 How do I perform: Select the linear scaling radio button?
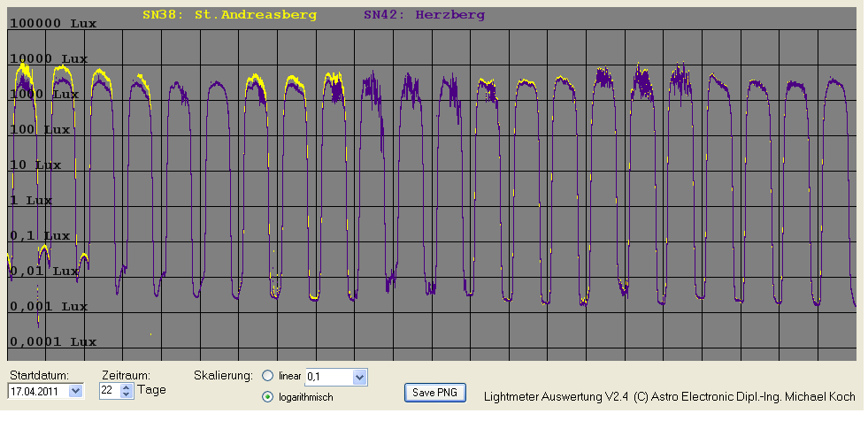click(268, 376)
